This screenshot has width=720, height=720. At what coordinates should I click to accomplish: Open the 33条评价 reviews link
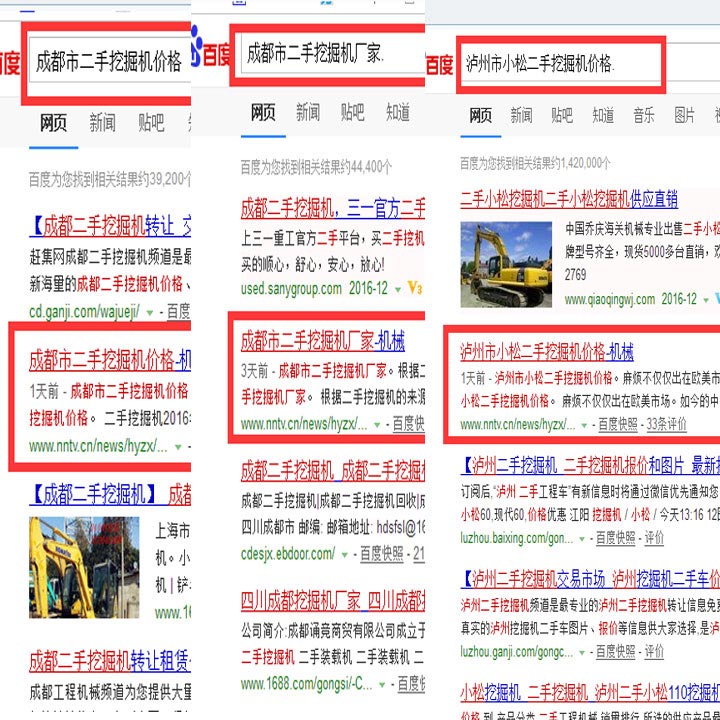(x=666, y=425)
